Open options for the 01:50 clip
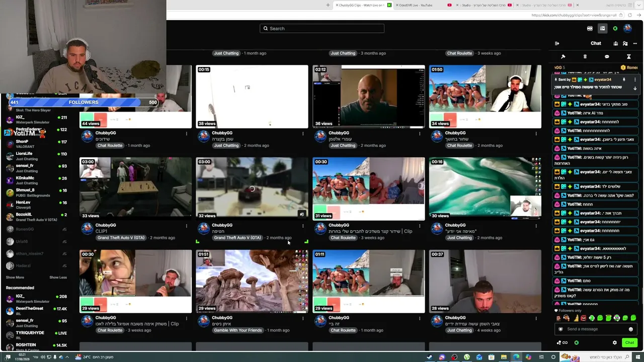The width and height of the screenshot is (644, 362). pos(536,134)
